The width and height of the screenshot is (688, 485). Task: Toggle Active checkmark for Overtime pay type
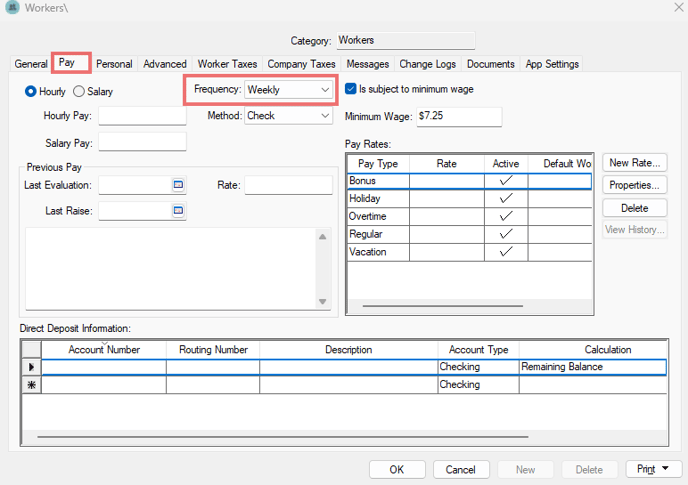[505, 217]
